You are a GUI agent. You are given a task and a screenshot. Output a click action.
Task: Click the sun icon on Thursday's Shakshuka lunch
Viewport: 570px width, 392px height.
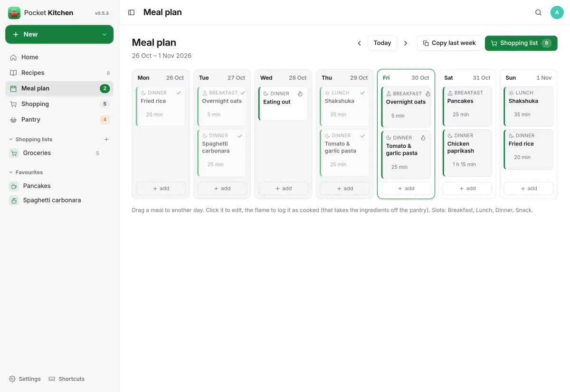click(327, 93)
